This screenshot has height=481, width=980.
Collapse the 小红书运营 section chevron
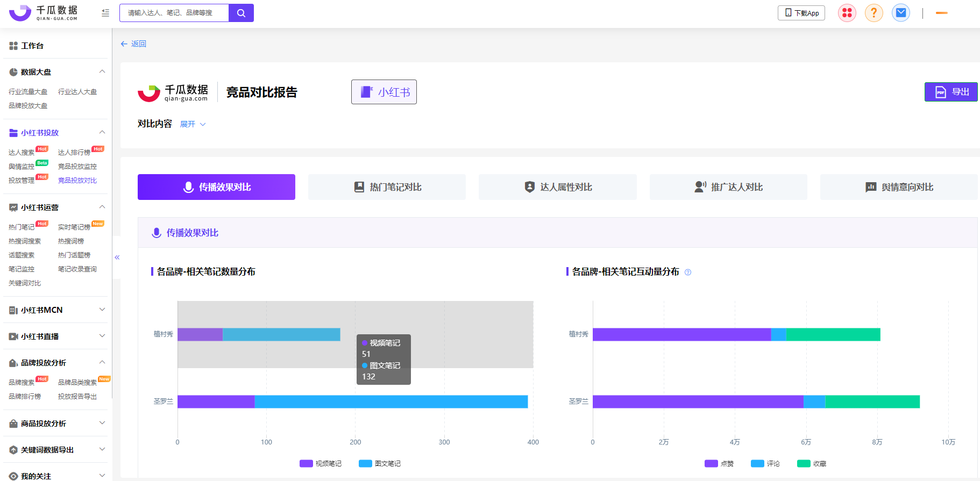tap(102, 207)
